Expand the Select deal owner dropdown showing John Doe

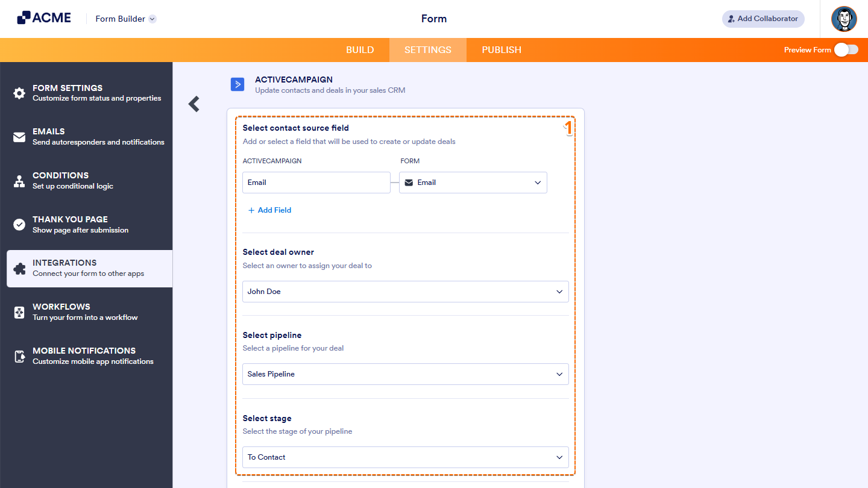tap(405, 292)
